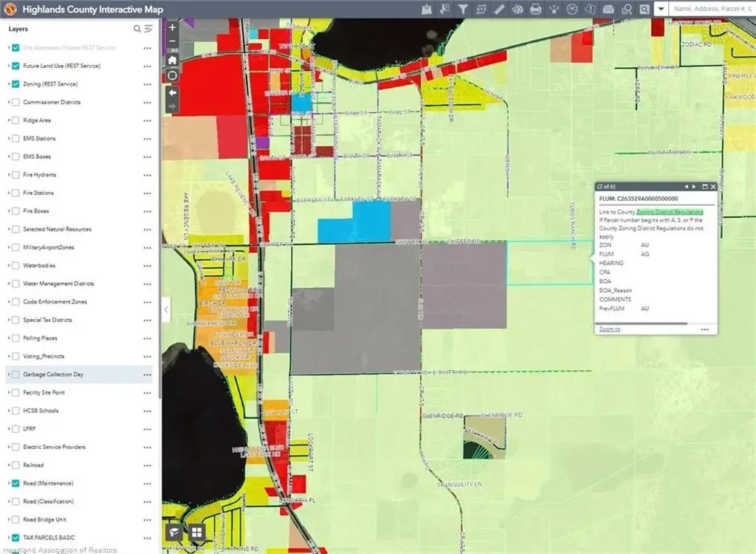Viewport: 756px width, 554px height.
Task: Click Zoom to link in popup
Action: [x=609, y=329]
